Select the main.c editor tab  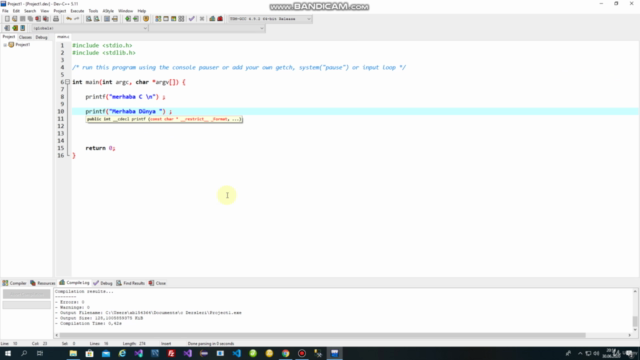pyautogui.click(x=63, y=37)
